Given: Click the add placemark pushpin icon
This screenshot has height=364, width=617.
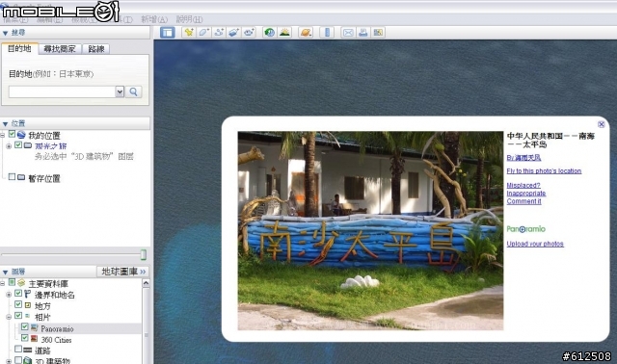Looking at the screenshot, I should pos(189,33).
